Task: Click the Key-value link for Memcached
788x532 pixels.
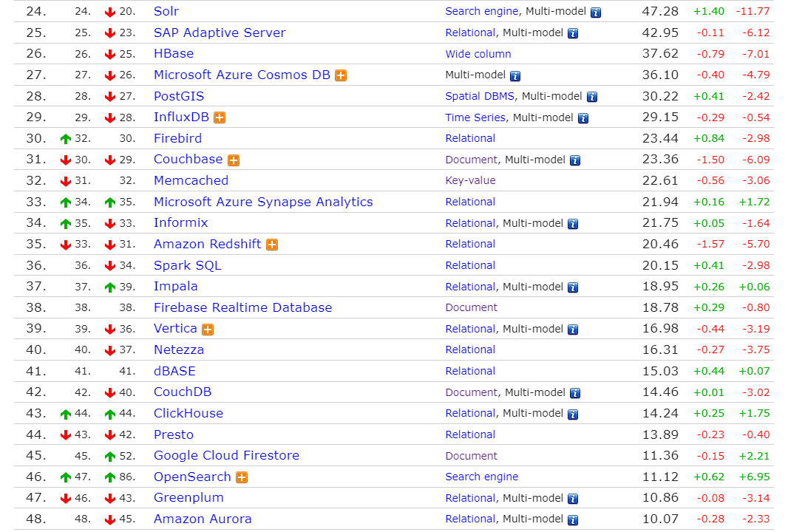Action: coord(470,180)
